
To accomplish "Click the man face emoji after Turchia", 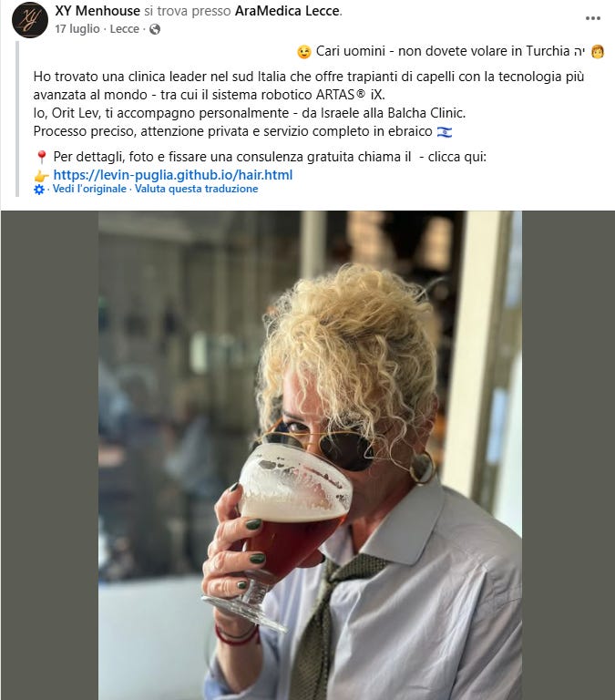I will (597, 52).
